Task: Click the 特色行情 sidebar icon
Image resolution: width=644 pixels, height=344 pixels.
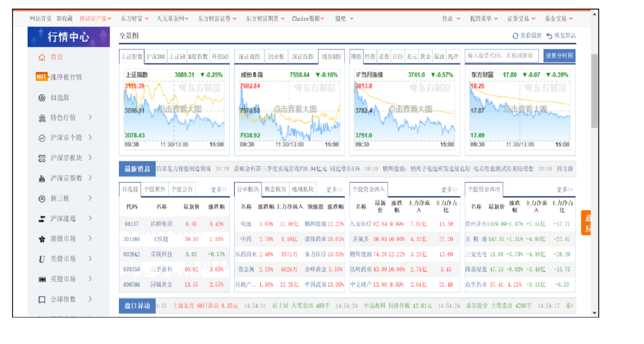Action: pos(42,118)
